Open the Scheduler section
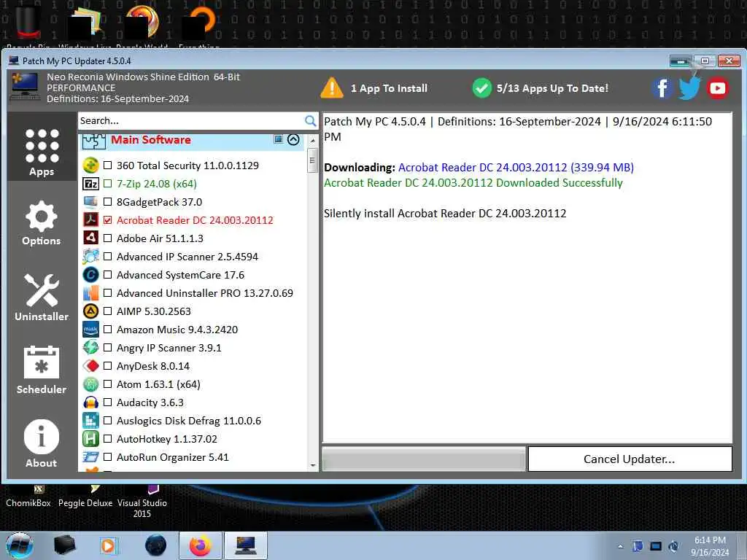The height and width of the screenshot is (560, 747). tap(42, 370)
